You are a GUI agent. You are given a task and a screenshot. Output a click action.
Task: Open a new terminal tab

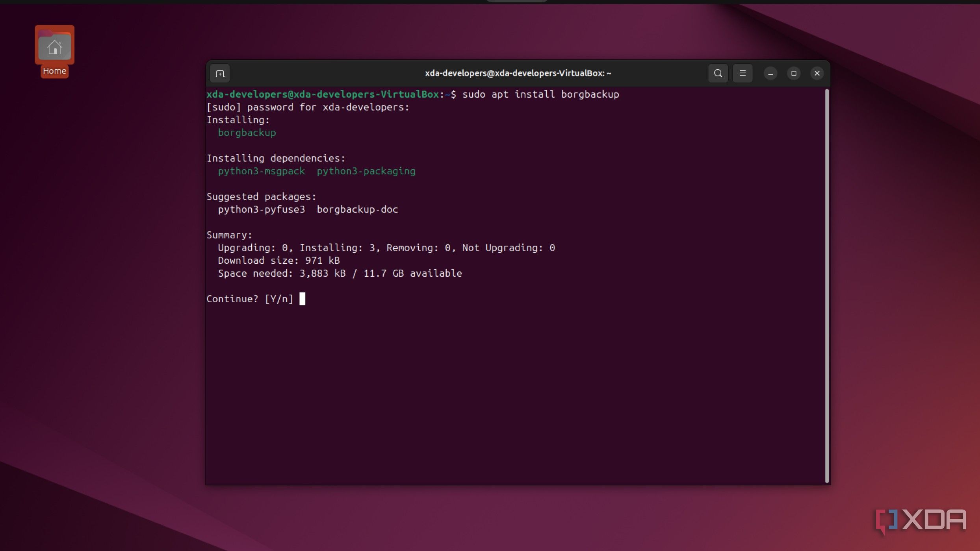pos(220,74)
